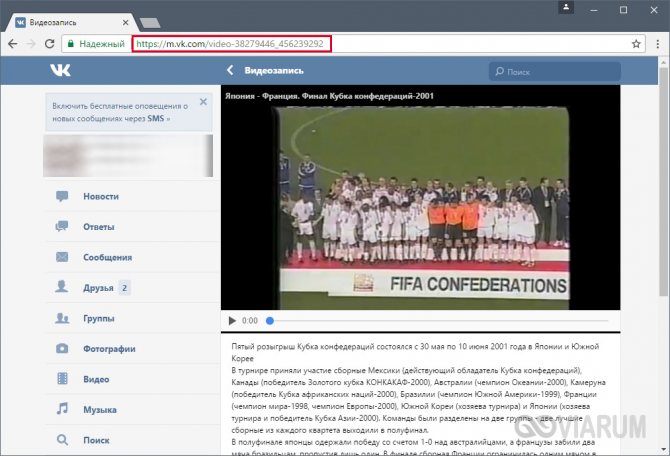Click the Друзья person icon

click(x=62, y=287)
